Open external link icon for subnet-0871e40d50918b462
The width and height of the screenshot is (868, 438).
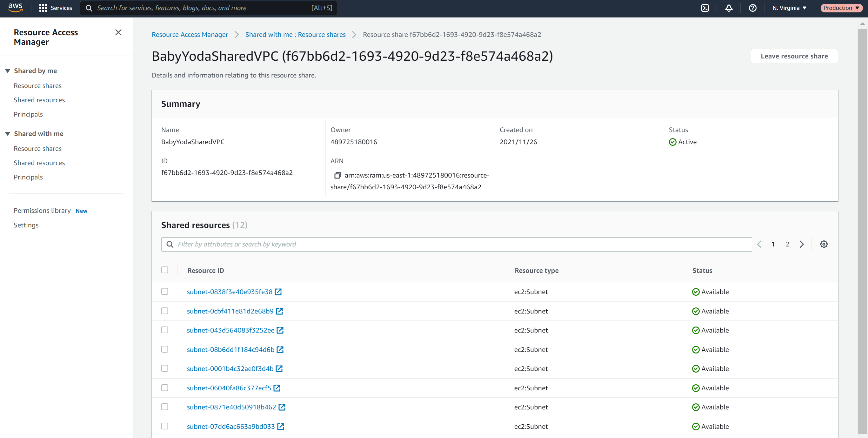tap(282, 407)
